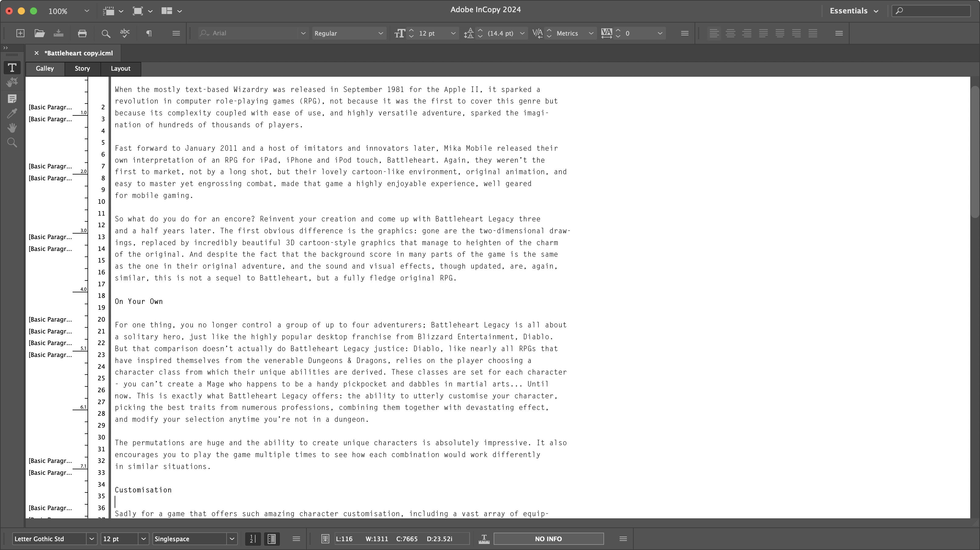
Task: Click the spell check icon in toolbar
Action: (125, 33)
